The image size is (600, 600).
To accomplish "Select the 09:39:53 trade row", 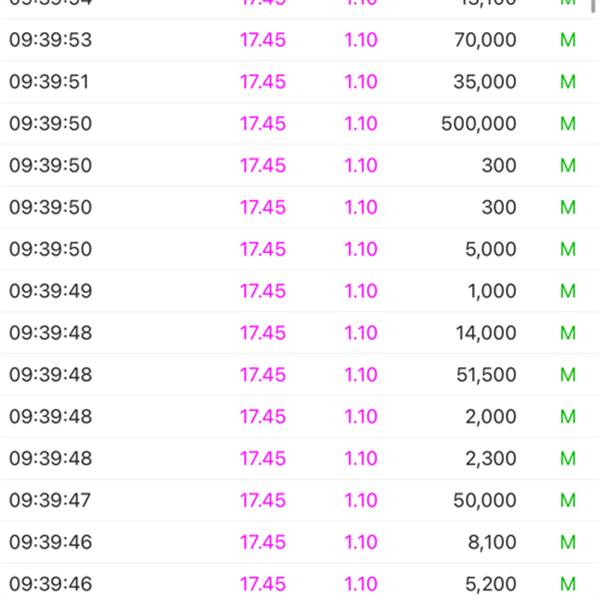I will pos(300,40).
